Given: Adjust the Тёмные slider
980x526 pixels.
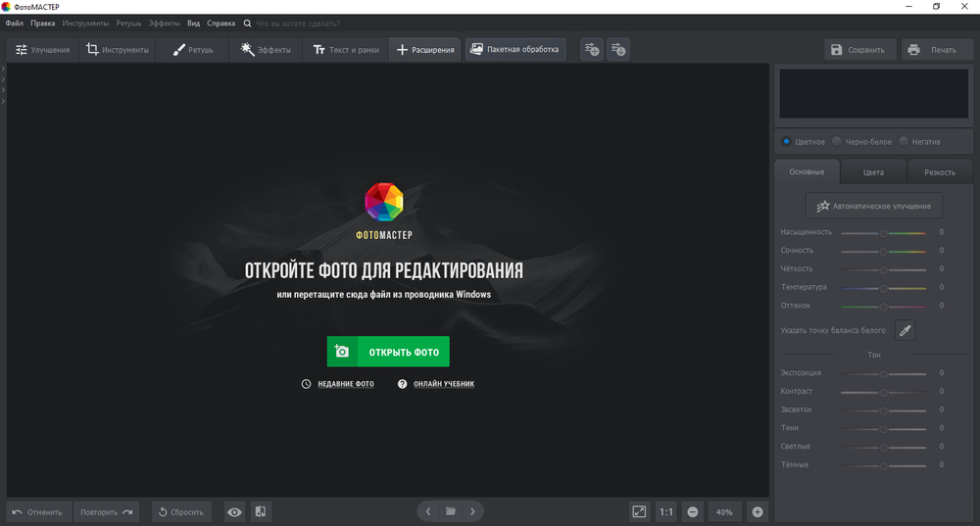Looking at the screenshot, I should [x=883, y=466].
